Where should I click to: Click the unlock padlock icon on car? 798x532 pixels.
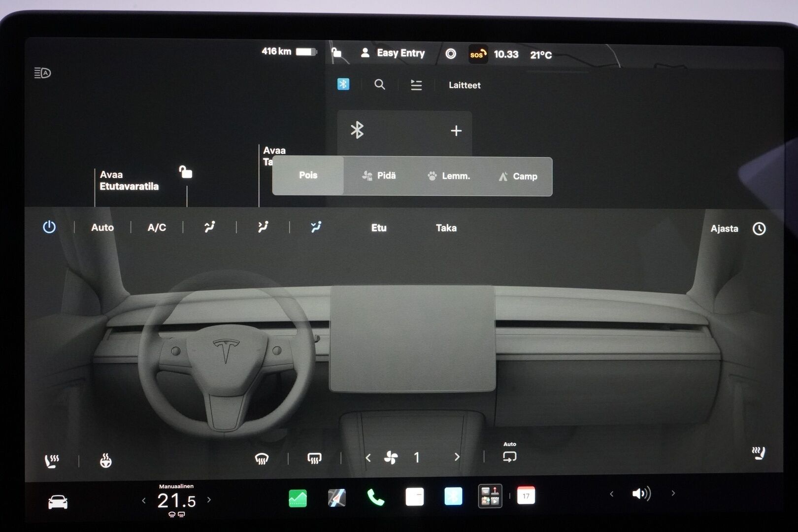click(186, 172)
